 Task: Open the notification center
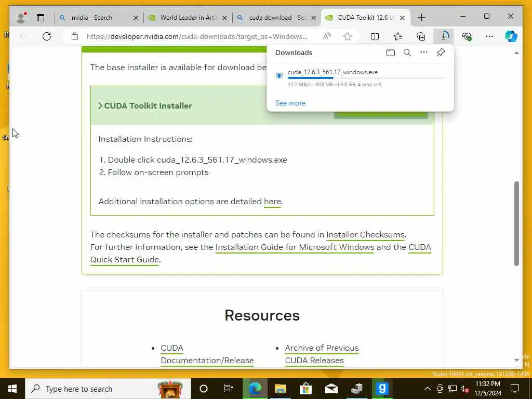515,389
